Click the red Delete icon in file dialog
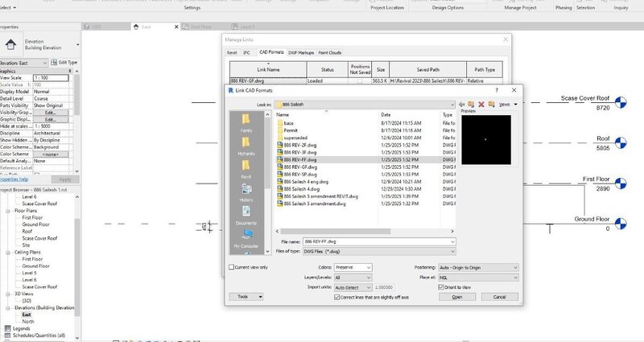 [x=481, y=105]
